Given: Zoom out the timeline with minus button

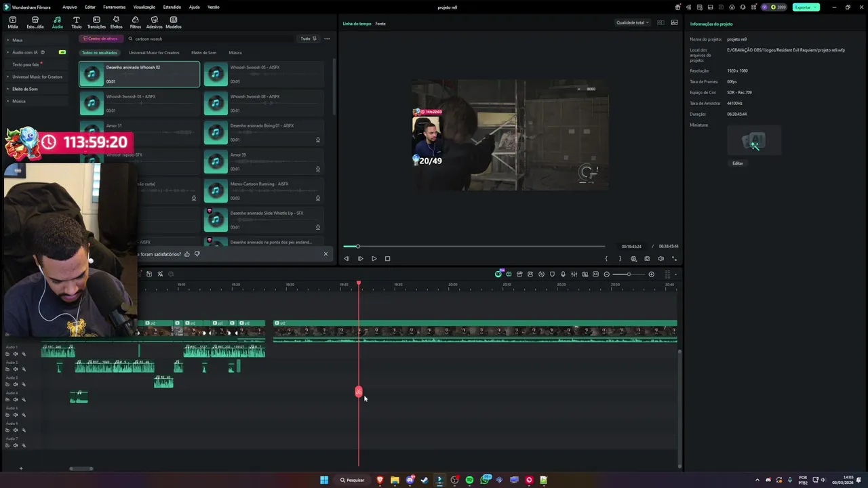Looking at the screenshot, I should [606, 274].
